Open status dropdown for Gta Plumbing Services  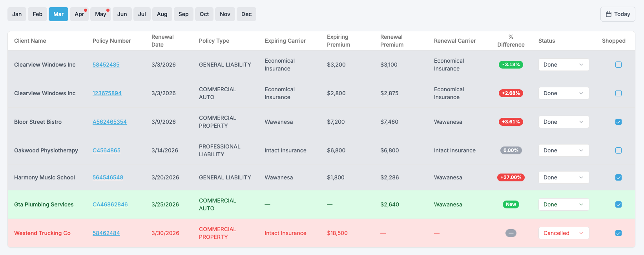pos(563,204)
